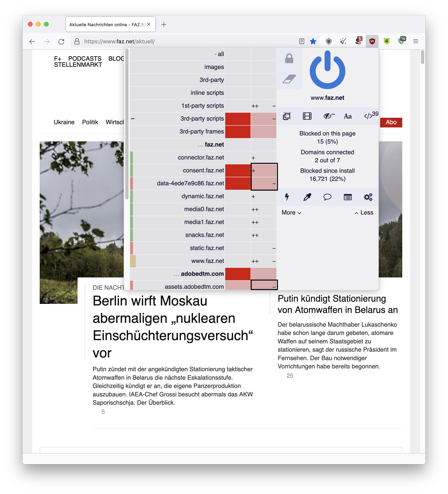The image size is (448, 494).
Task: Click the static.faz.net row label
Action: click(207, 248)
